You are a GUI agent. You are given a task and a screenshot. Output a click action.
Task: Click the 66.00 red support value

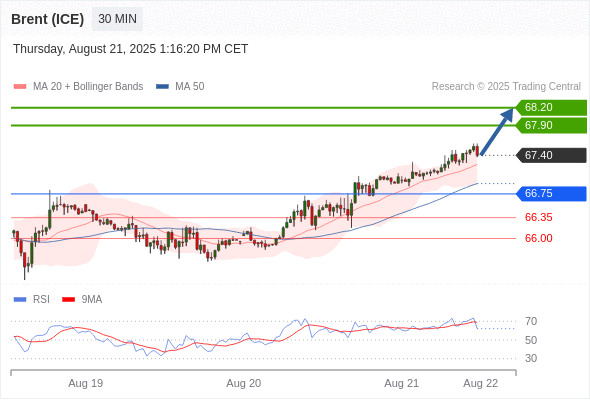click(x=538, y=238)
